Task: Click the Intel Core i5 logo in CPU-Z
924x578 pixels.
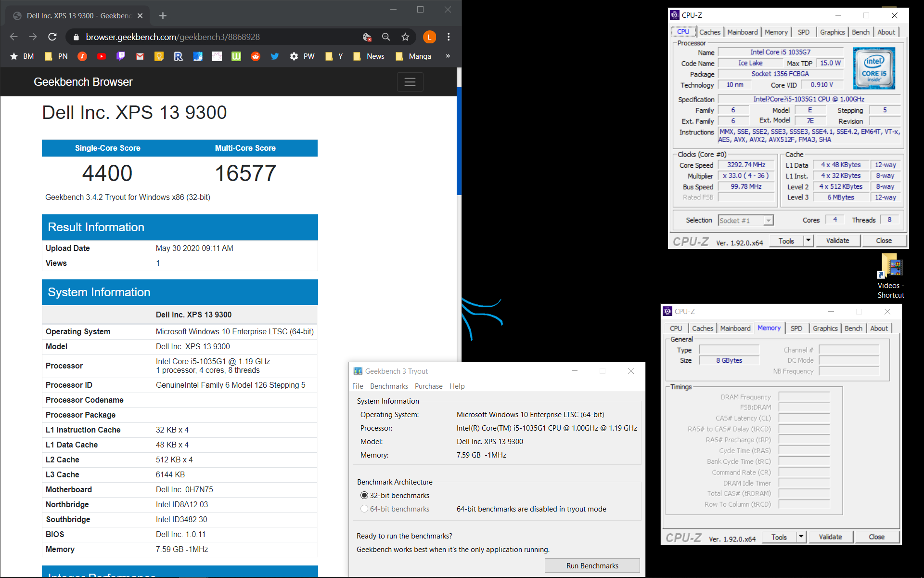Action: 874,68
